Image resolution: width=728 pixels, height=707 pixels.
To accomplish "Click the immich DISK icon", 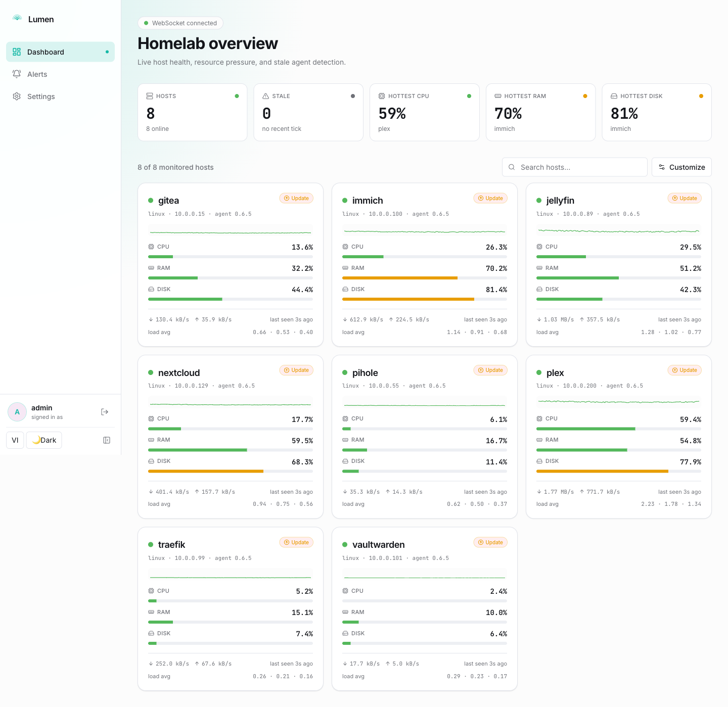I will click(345, 289).
